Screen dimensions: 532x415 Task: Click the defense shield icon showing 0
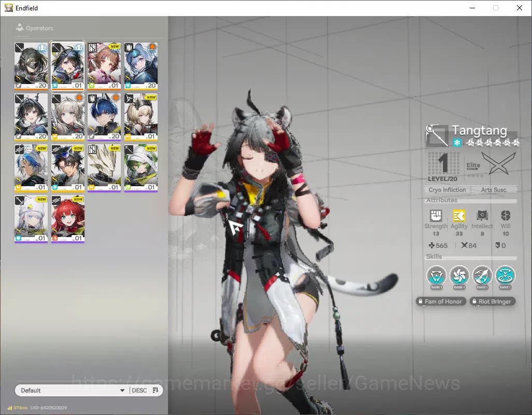click(497, 245)
